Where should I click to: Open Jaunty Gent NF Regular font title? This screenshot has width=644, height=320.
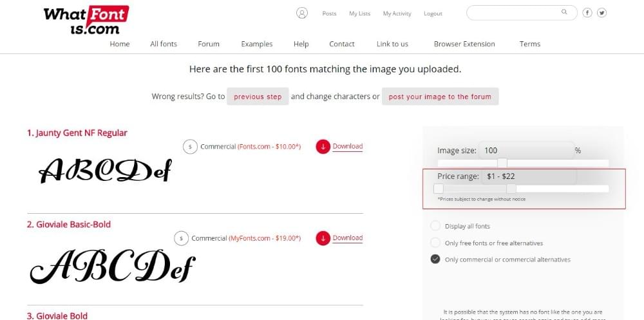[x=77, y=133]
